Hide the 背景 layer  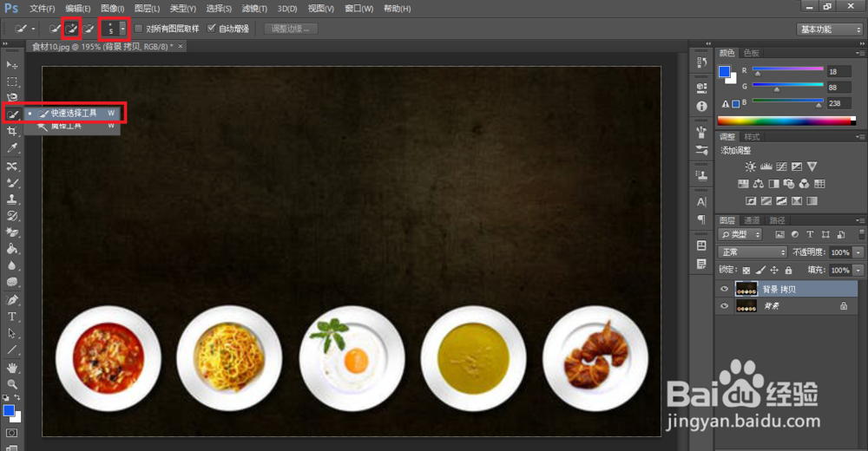[x=724, y=306]
